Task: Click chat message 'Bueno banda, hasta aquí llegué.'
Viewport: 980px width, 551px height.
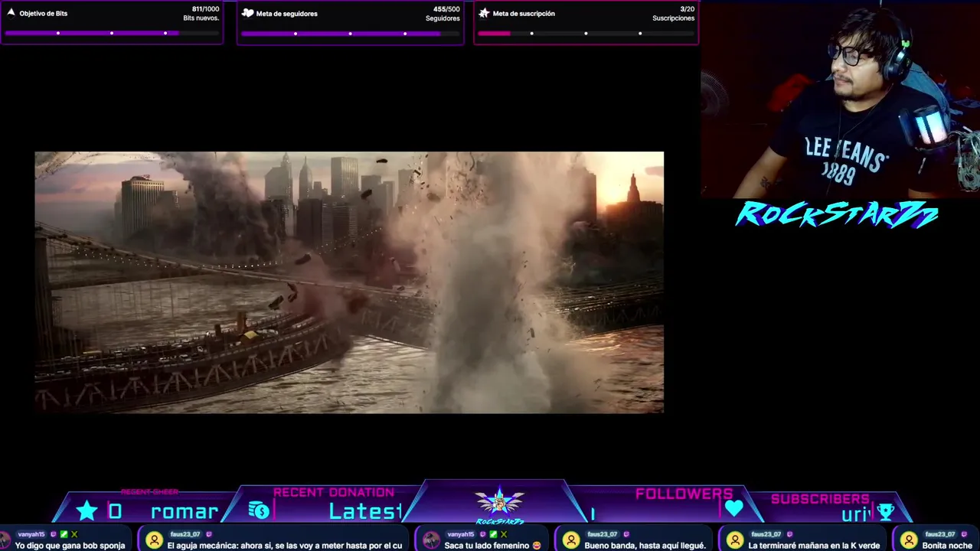Action: [645, 546]
